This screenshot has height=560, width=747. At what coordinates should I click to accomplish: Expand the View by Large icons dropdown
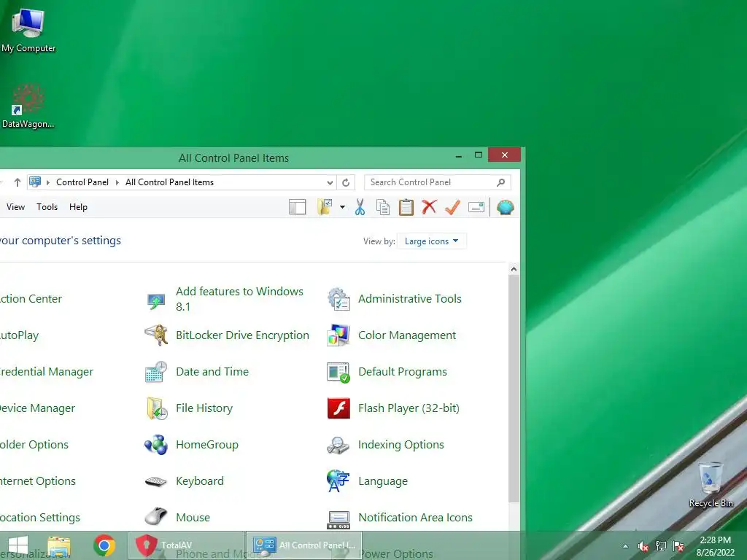432,241
